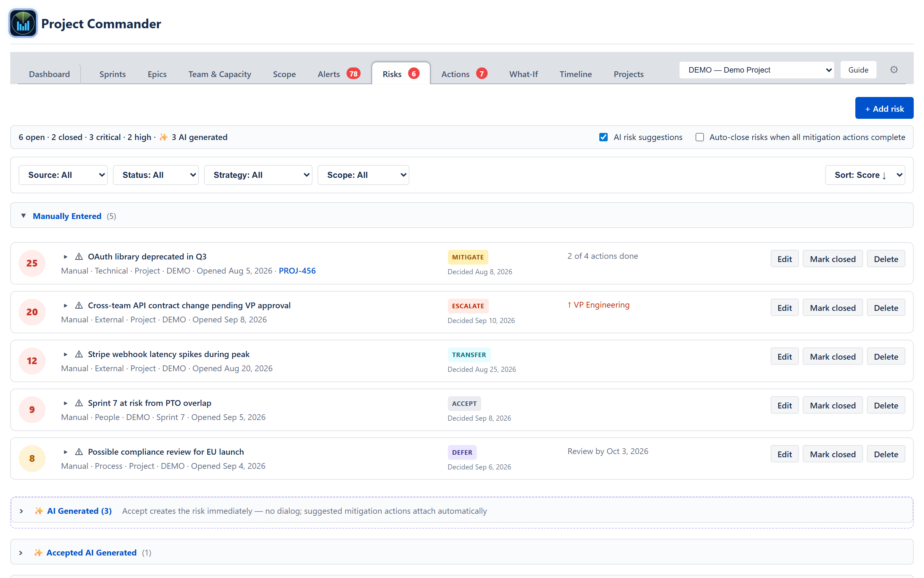This screenshot has width=924, height=578.
Task: Click the Add risk button
Action: (x=884, y=109)
